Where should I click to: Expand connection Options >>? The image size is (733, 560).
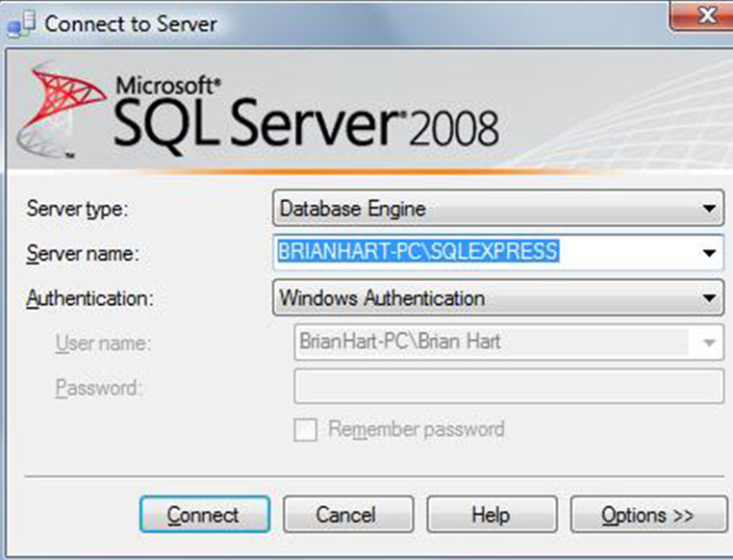[649, 515]
